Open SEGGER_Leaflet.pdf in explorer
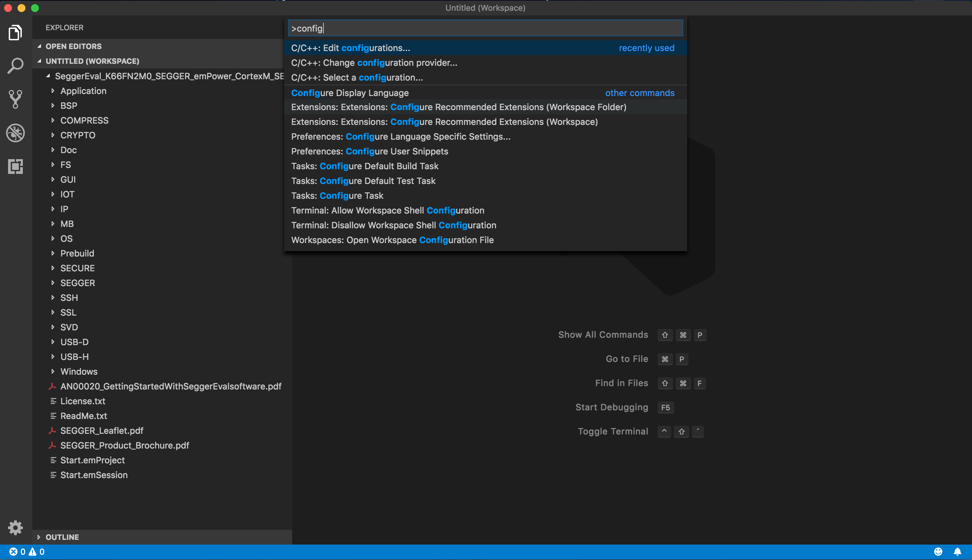Viewport: 972px width, 560px height. [101, 430]
